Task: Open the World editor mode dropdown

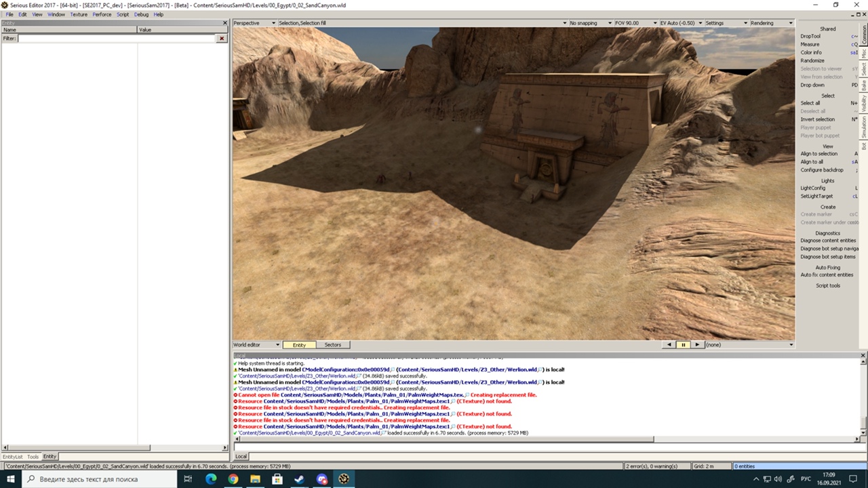Action: pyautogui.click(x=256, y=345)
